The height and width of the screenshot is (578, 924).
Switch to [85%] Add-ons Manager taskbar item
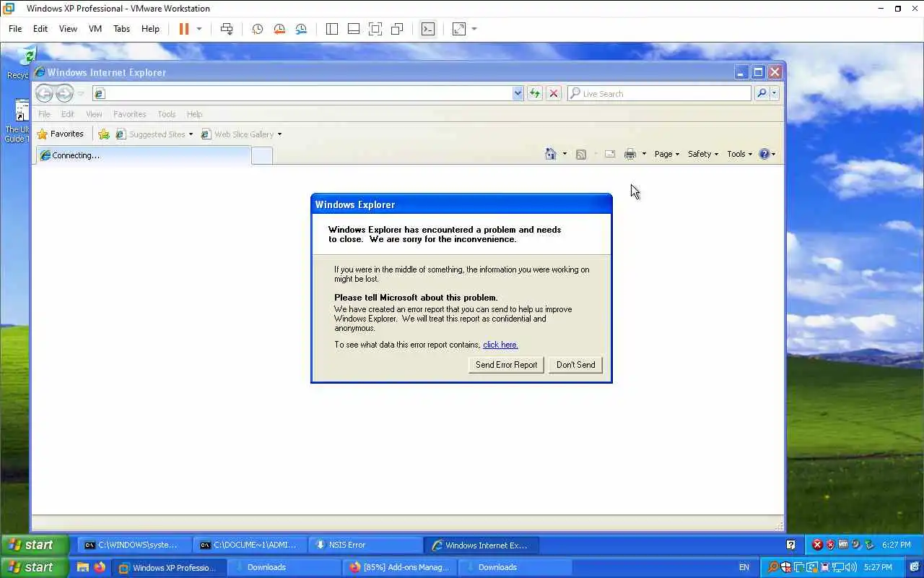pos(399,567)
